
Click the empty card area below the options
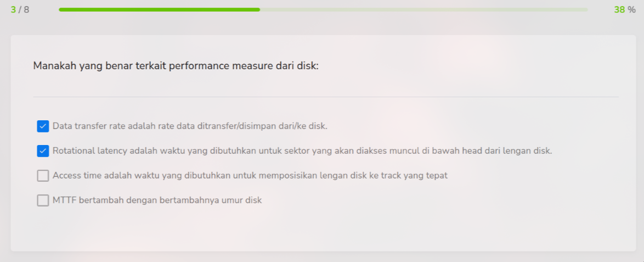[326, 231]
